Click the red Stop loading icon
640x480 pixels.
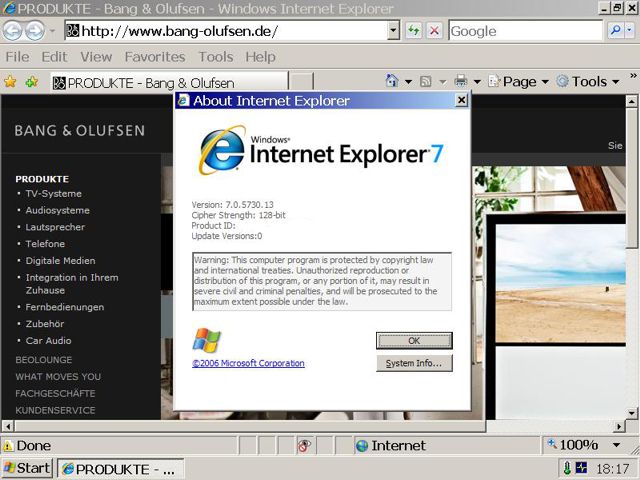tap(434, 31)
